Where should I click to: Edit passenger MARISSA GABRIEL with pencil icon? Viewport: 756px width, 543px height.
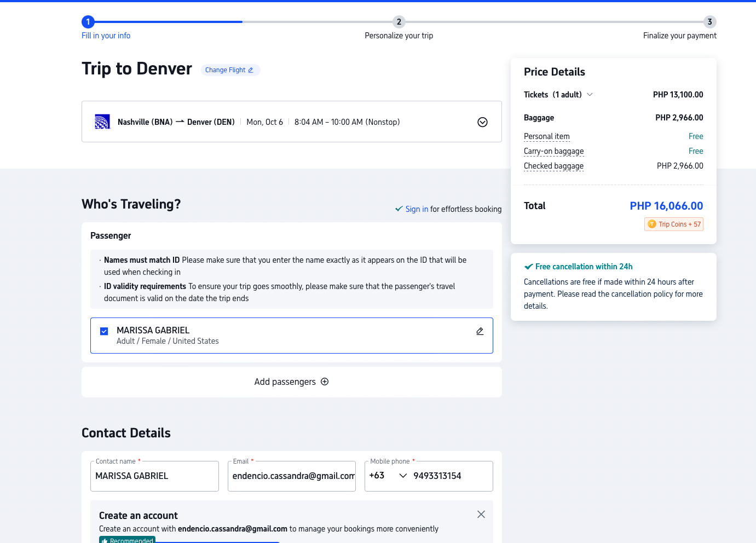tap(480, 331)
